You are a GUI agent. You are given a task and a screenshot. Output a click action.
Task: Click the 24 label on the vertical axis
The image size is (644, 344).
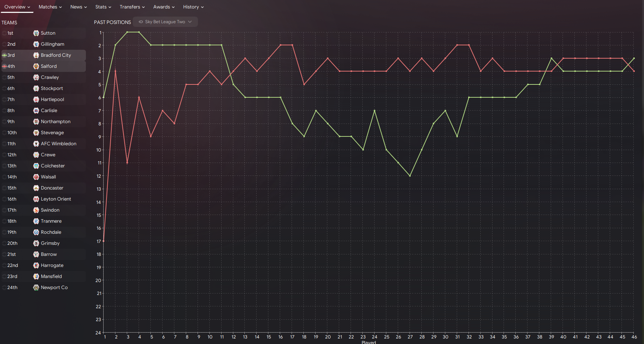point(98,333)
